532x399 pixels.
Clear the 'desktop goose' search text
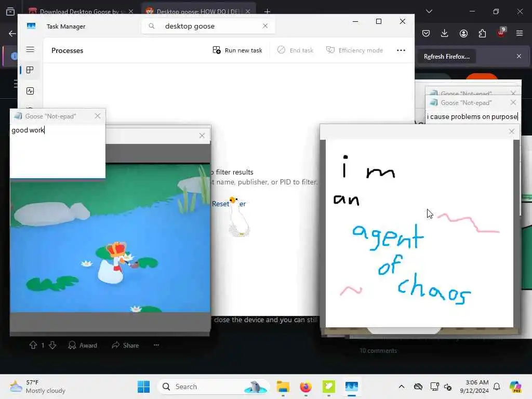265,26
